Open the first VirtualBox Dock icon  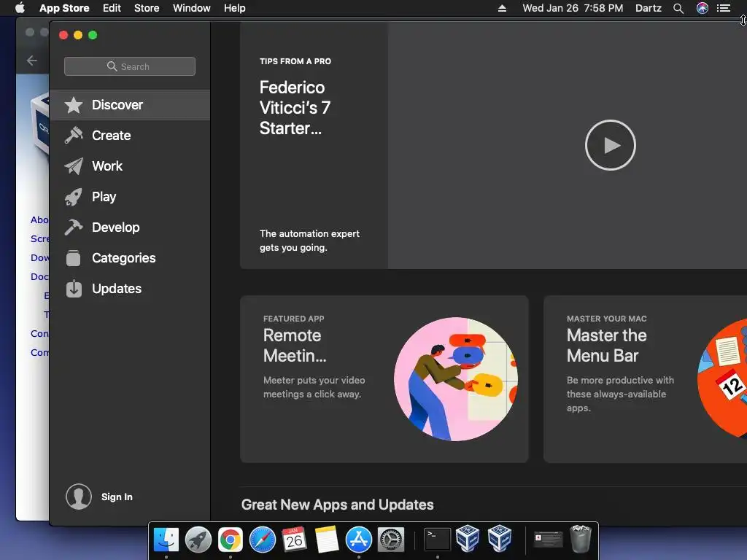pos(468,538)
